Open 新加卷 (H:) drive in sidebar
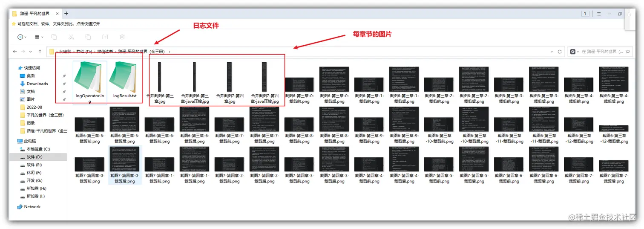 pyautogui.click(x=33, y=188)
